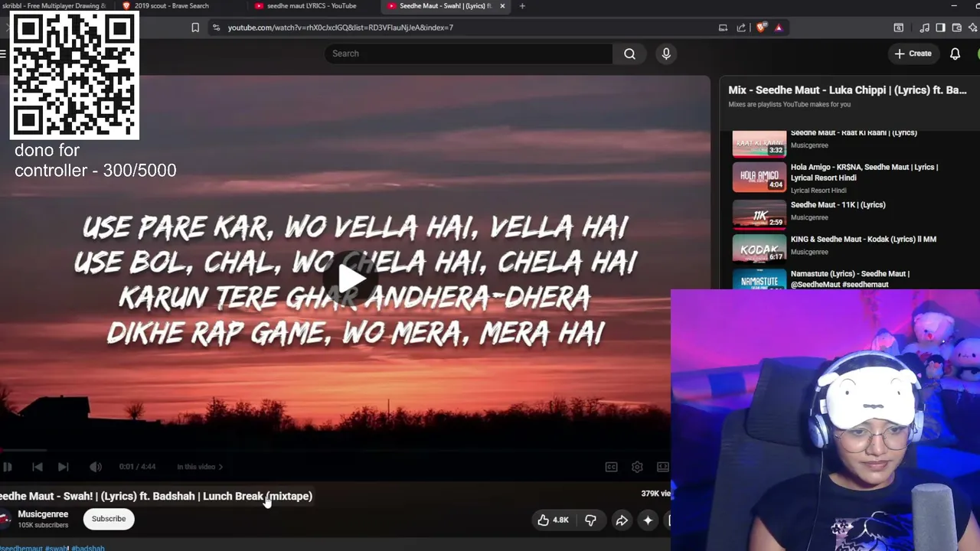Click the share page icon in address bar
Image resolution: width=980 pixels, height=551 pixels.
[741, 28]
